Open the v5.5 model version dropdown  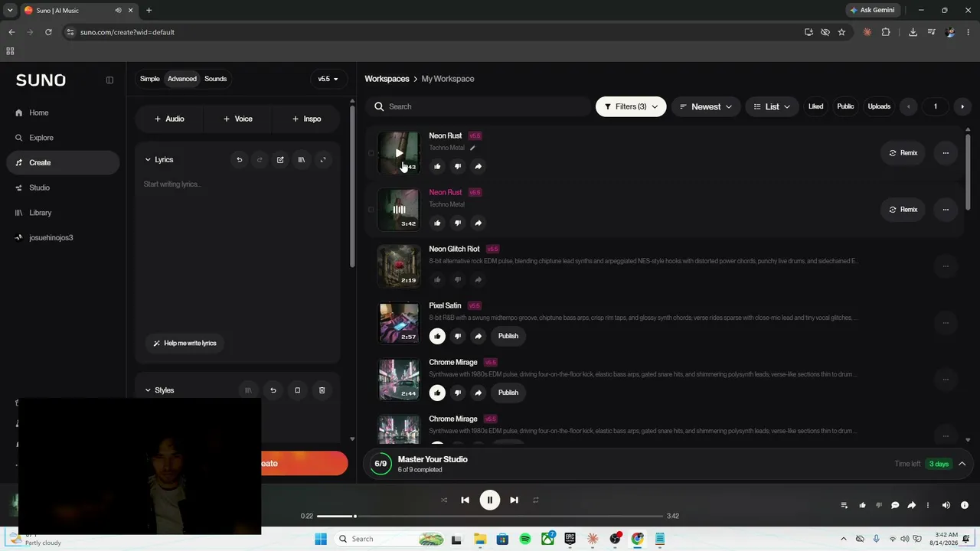pos(328,79)
